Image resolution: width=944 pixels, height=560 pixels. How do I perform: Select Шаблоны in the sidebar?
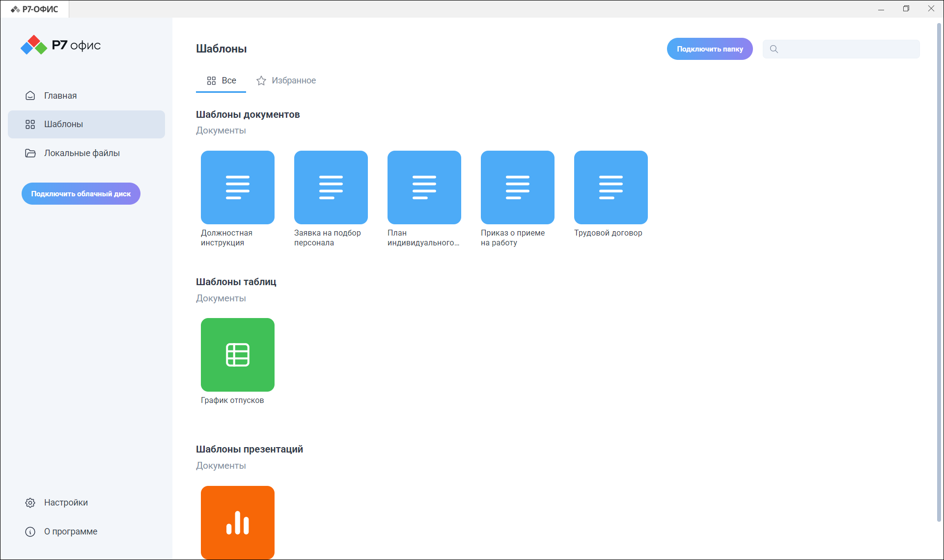pos(86,124)
